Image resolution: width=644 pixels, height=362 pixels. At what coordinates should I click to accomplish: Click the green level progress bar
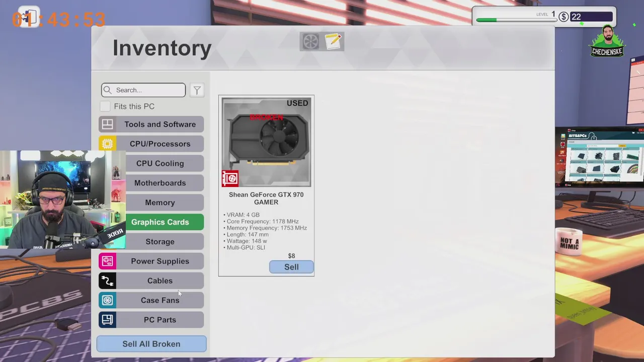tap(516, 20)
